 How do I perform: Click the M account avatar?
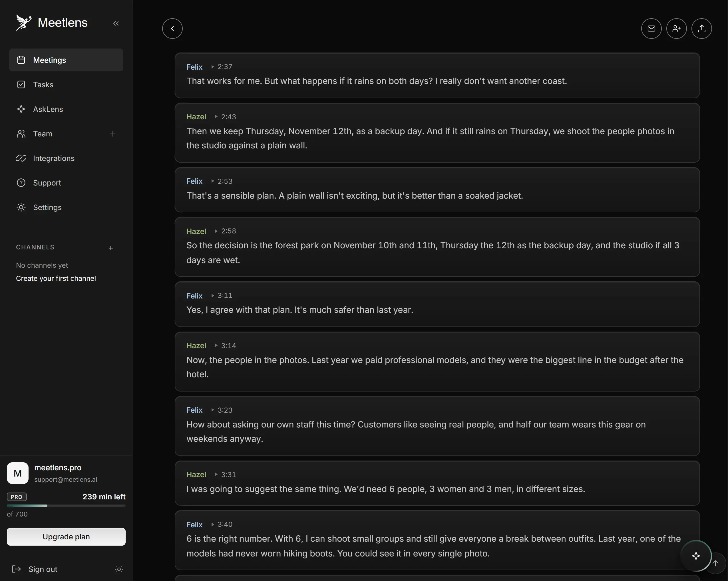18,473
